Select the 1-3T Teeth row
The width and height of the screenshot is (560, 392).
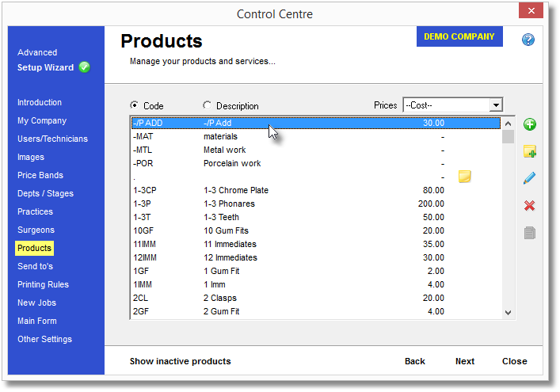(x=316, y=218)
